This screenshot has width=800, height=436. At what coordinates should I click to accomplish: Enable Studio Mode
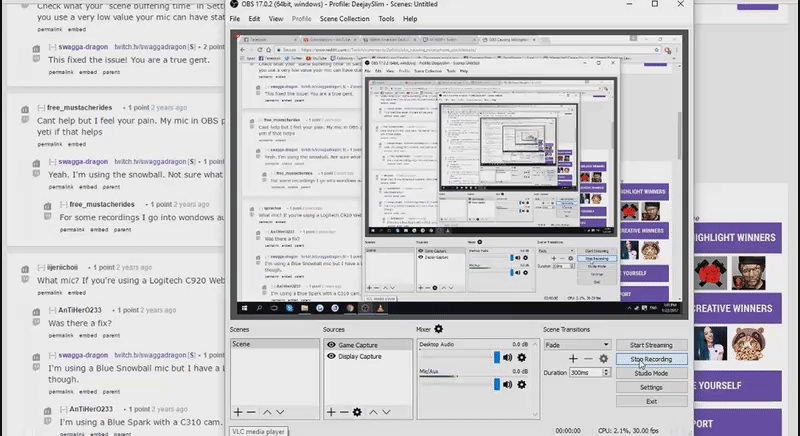(x=652, y=373)
